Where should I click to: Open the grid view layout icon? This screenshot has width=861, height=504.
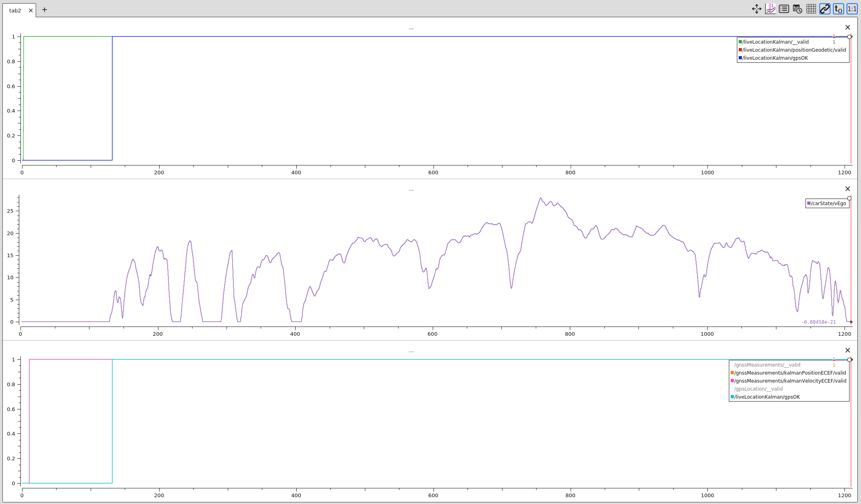(x=810, y=9)
